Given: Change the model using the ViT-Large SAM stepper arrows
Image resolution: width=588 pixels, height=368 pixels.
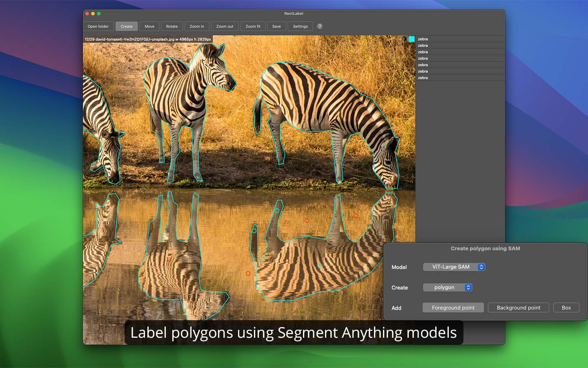Looking at the screenshot, I should [x=481, y=267].
